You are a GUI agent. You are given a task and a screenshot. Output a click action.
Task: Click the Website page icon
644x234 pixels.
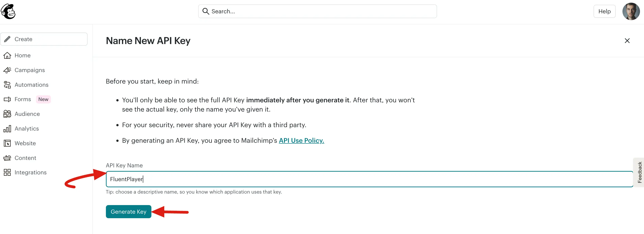tap(7, 143)
